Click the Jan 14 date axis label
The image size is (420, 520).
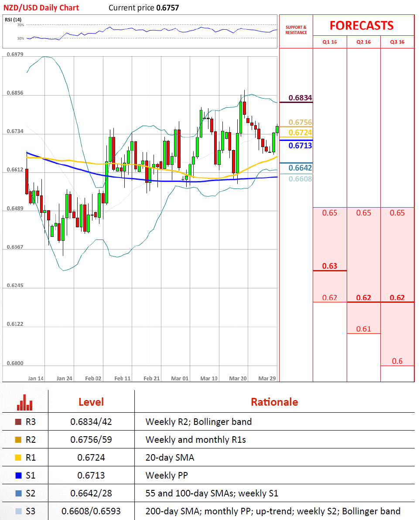click(x=36, y=378)
